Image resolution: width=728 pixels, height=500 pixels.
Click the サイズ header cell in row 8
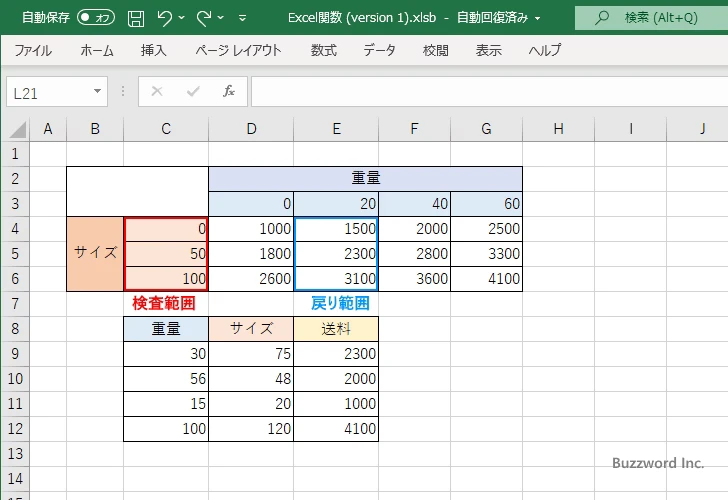point(251,329)
